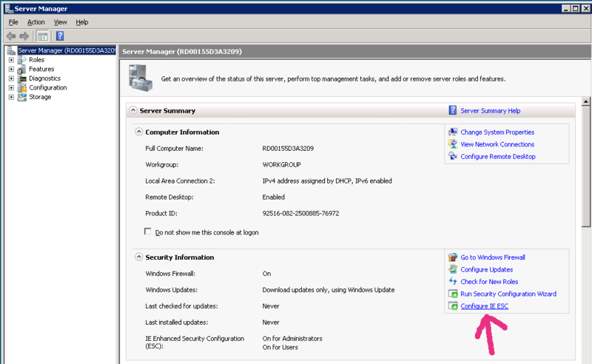
Task: Click the Run Security Configuration Wizard icon
Action: pyautogui.click(x=453, y=294)
